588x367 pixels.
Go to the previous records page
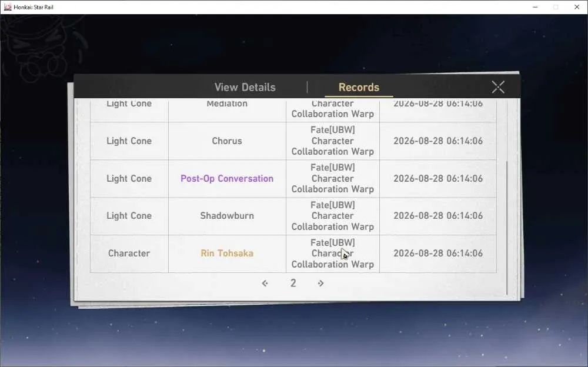pos(265,283)
